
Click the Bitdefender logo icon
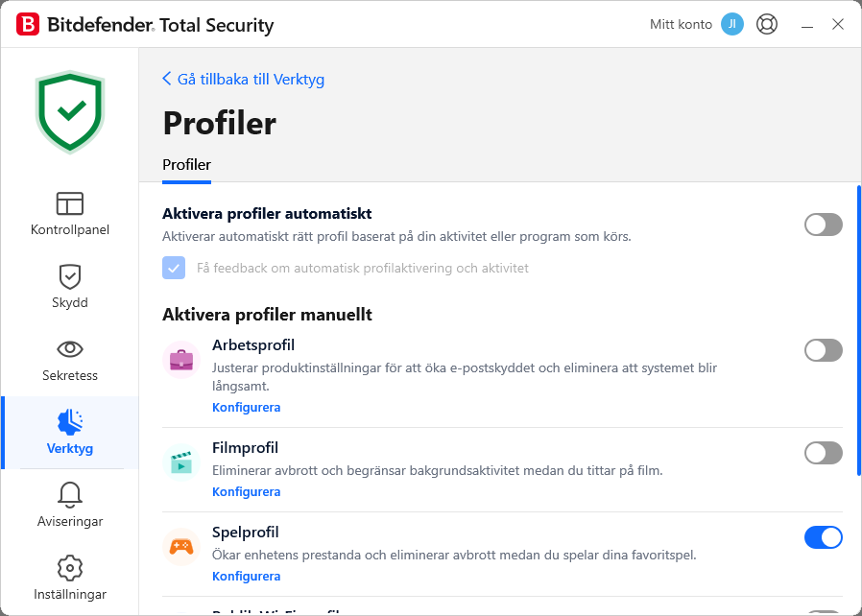(26, 24)
